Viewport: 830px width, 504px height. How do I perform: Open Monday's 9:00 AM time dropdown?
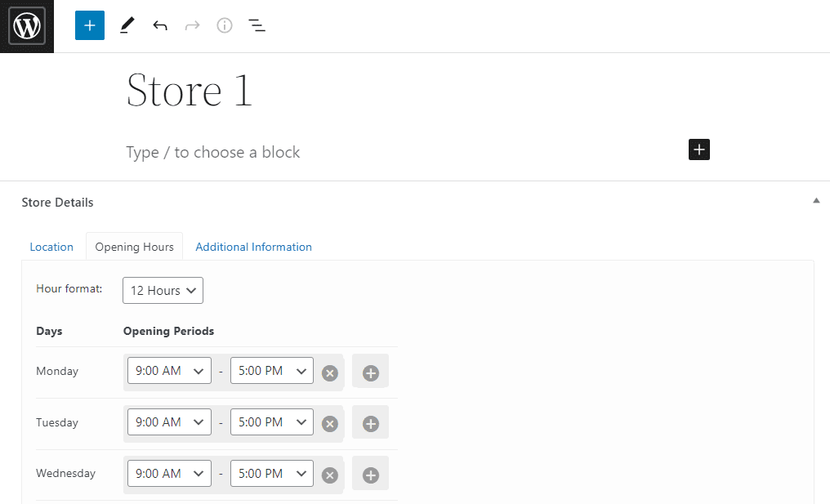169,370
